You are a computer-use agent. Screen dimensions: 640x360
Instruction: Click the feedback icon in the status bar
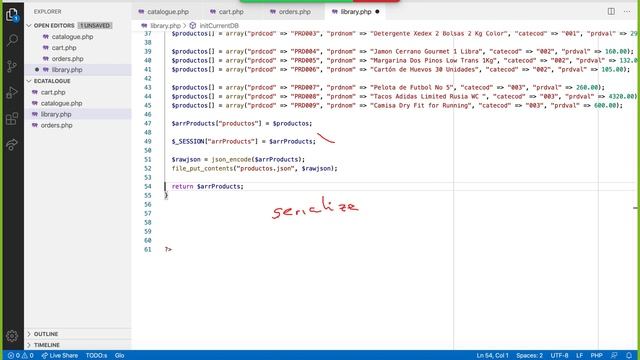614,356
